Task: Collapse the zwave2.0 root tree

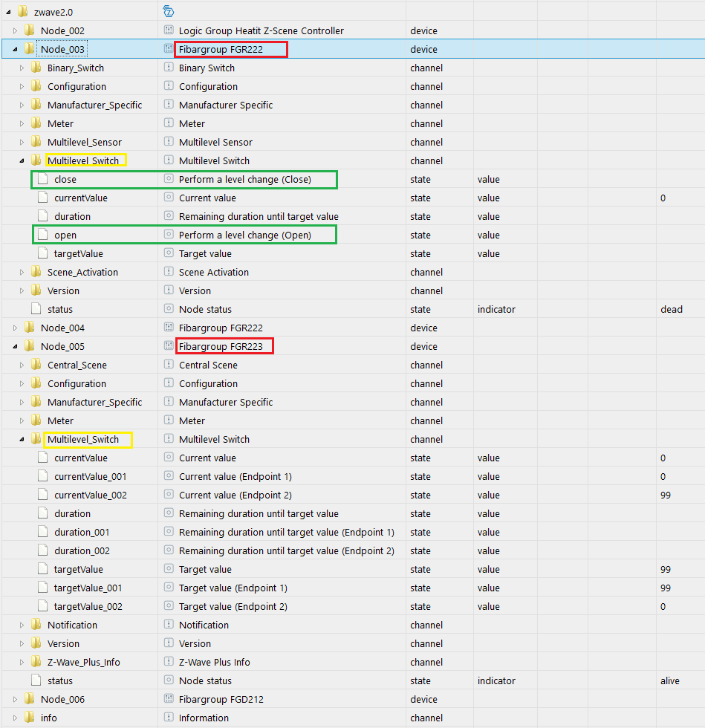Action: click(x=8, y=12)
